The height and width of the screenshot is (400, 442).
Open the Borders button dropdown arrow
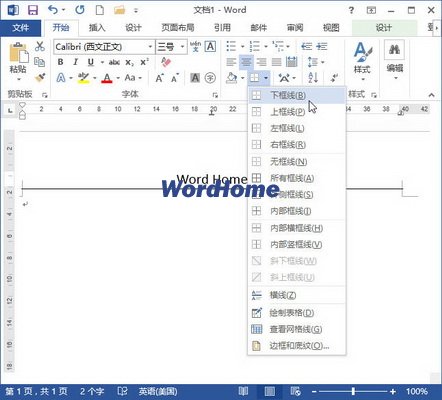tap(266, 78)
